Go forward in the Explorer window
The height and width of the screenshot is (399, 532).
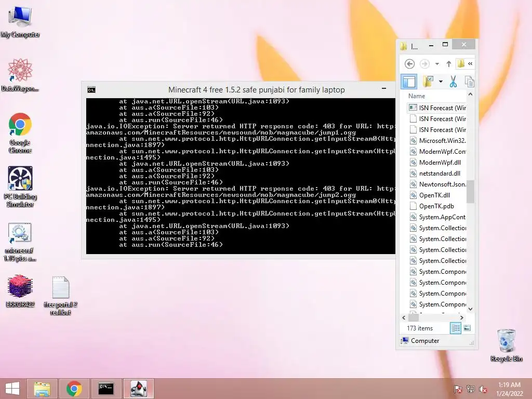click(x=424, y=64)
